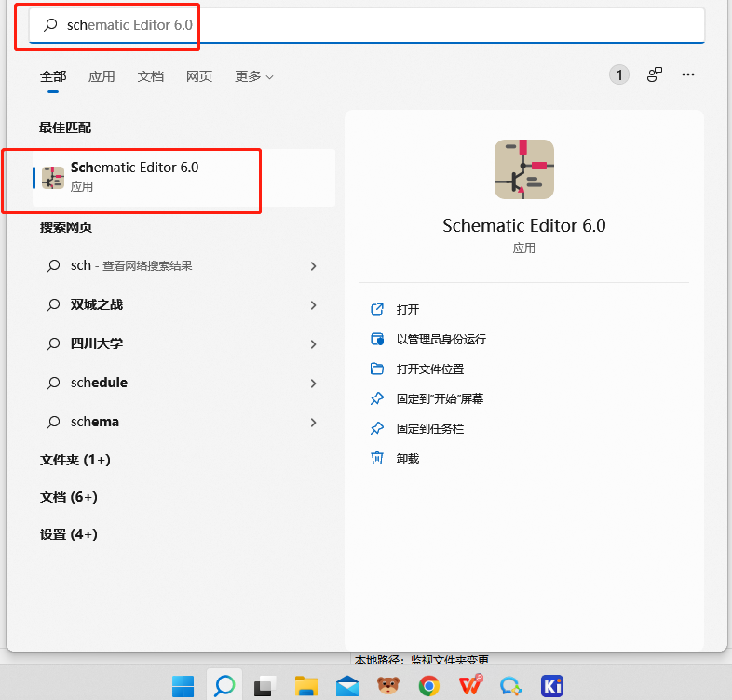Click the small Schematic Editor result icon
Image resolution: width=732 pixels, height=700 pixels.
click(x=53, y=178)
